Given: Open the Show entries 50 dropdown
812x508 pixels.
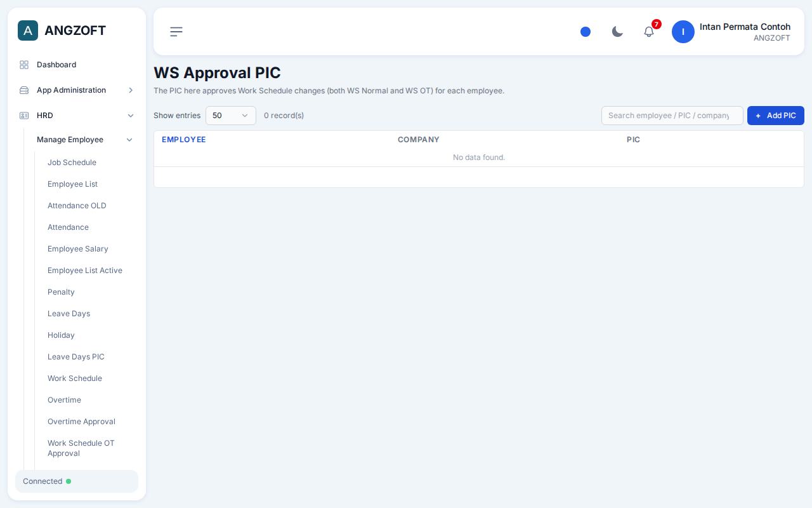Looking at the screenshot, I should tap(231, 116).
